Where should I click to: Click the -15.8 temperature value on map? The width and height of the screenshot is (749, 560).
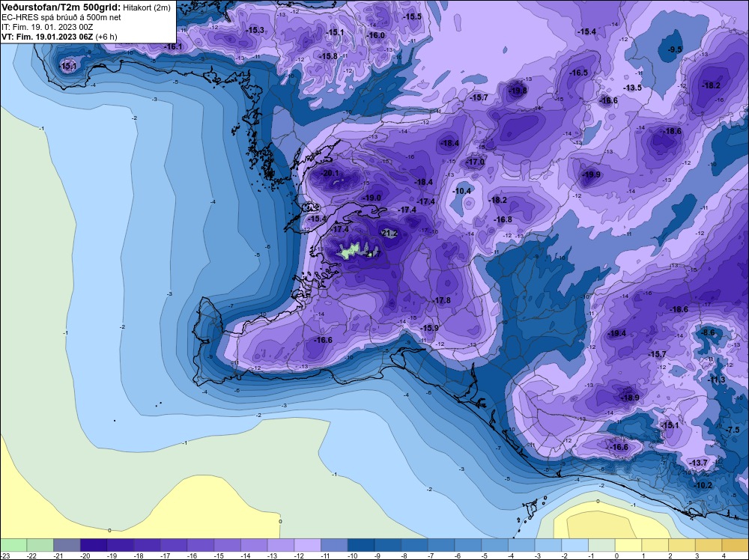tap(329, 56)
